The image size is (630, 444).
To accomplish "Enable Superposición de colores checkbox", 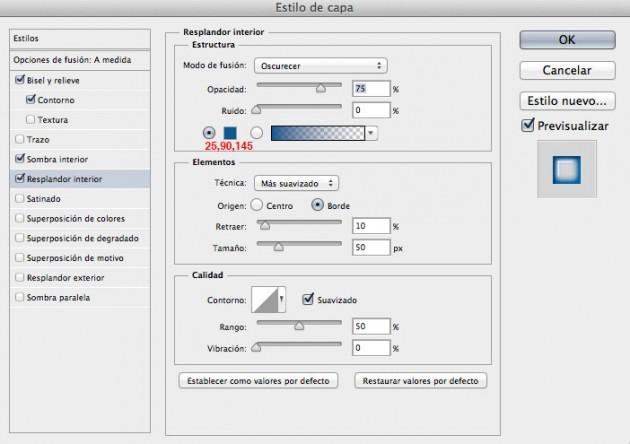I will 19,218.
